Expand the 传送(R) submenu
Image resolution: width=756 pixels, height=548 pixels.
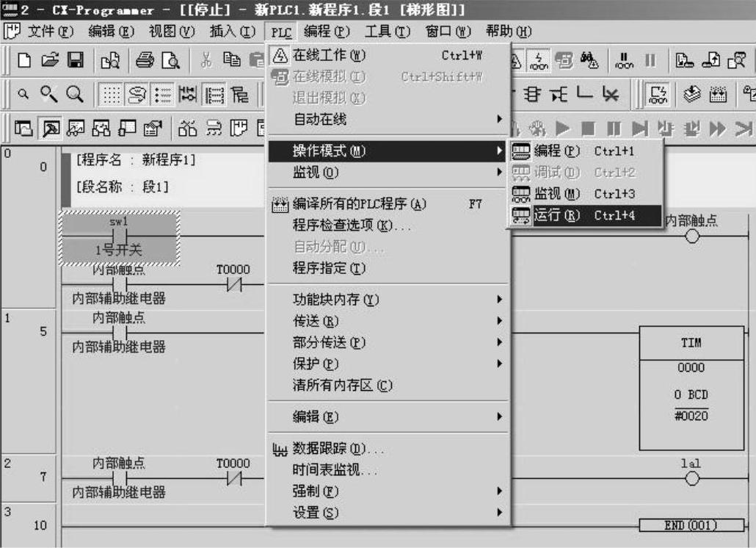click(x=388, y=321)
